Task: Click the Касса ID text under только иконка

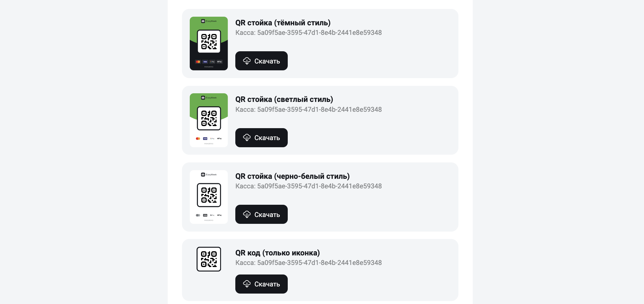Action: pos(309,263)
